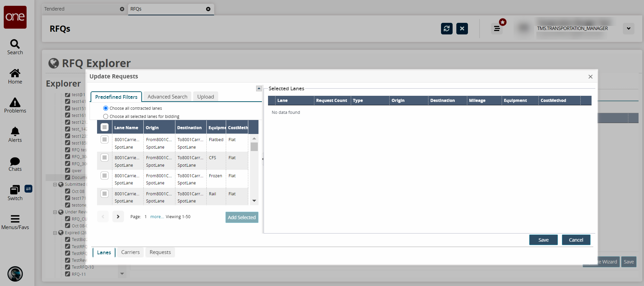Select the Lanes bottom tab
The height and width of the screenshot is (286, 644).
[x=104, y=252]
